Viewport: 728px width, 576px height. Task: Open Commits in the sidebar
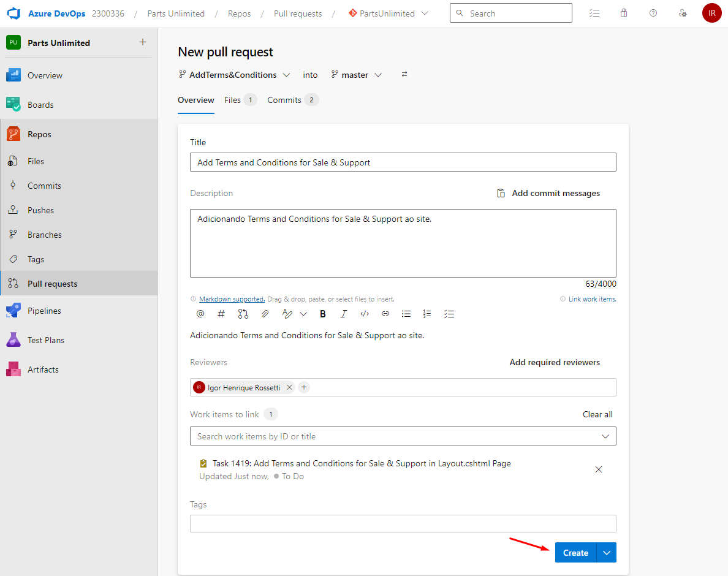79,186
